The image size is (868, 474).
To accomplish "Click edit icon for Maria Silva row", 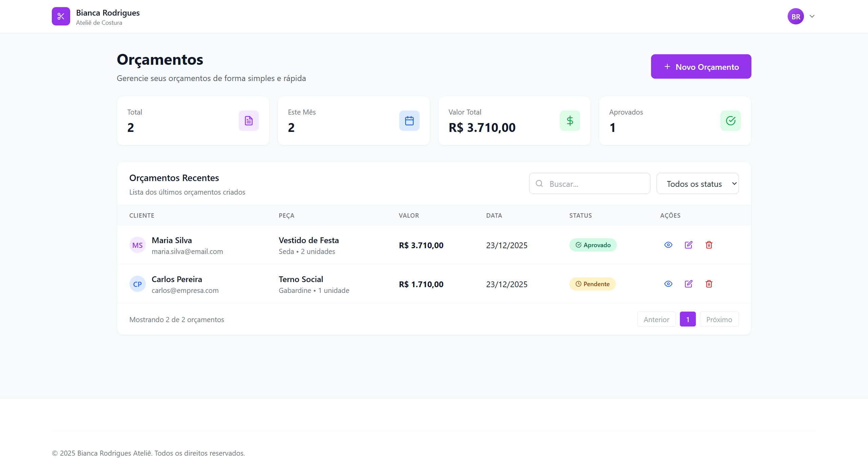I will pyautogui.click(x=688, y=245).
